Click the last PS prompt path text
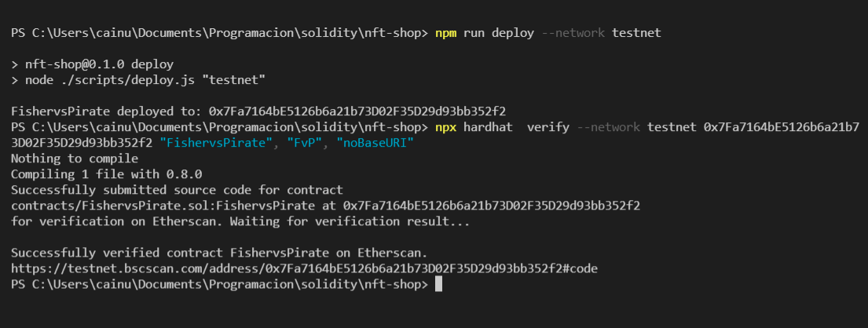Screen dimensions: 868x328 point(219,284)
